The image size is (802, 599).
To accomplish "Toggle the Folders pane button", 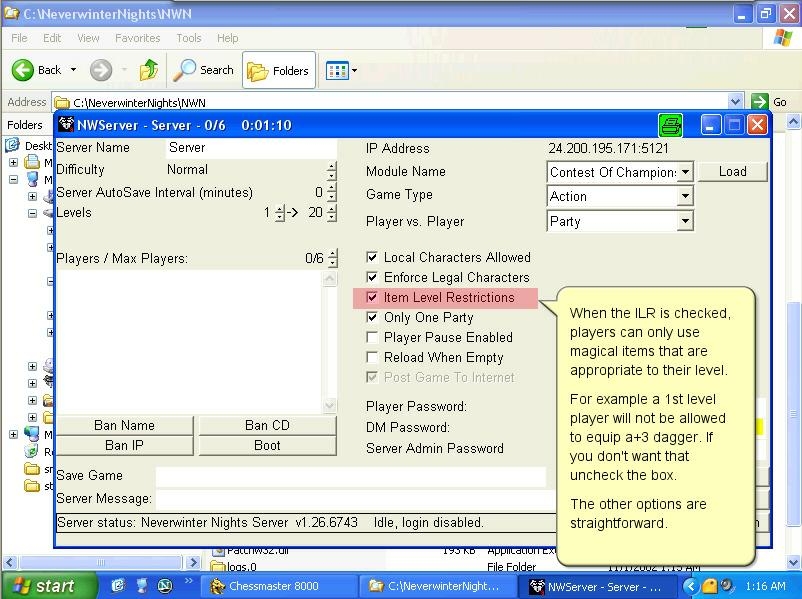I will tap(279, 70).
